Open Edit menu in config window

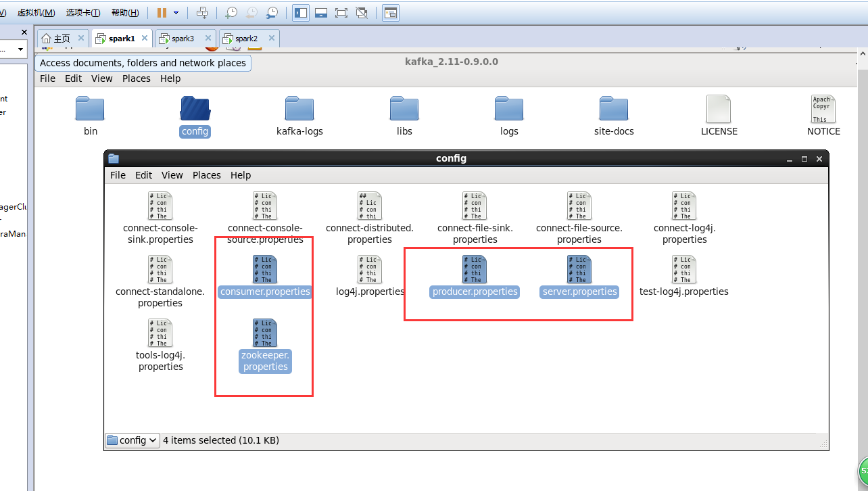(x=143, y=175)
